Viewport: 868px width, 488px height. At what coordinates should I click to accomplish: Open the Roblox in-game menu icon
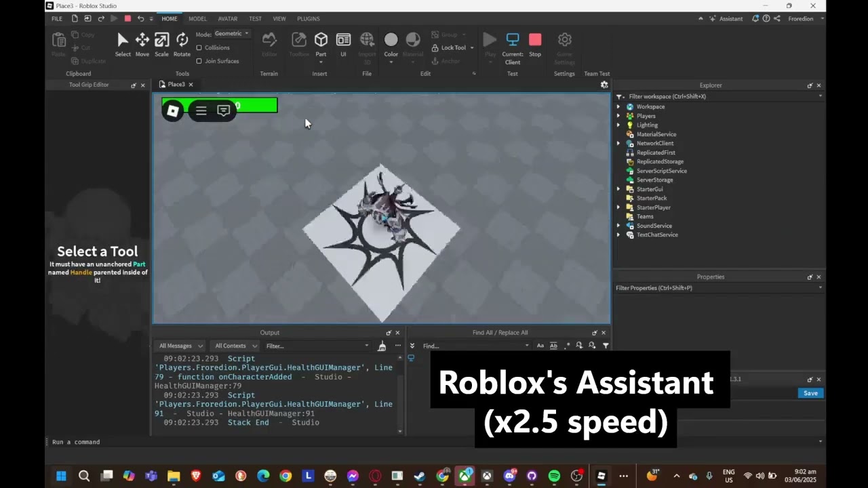[173, 111]
